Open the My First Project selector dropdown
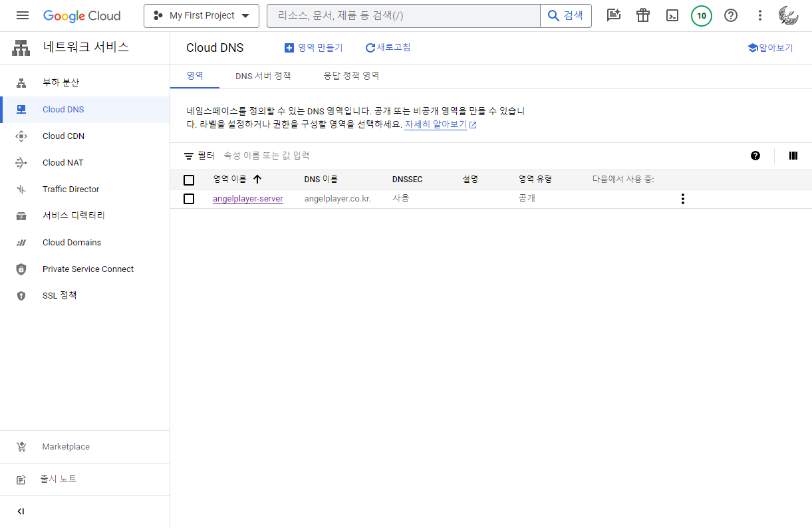 [x=201, y=15]
